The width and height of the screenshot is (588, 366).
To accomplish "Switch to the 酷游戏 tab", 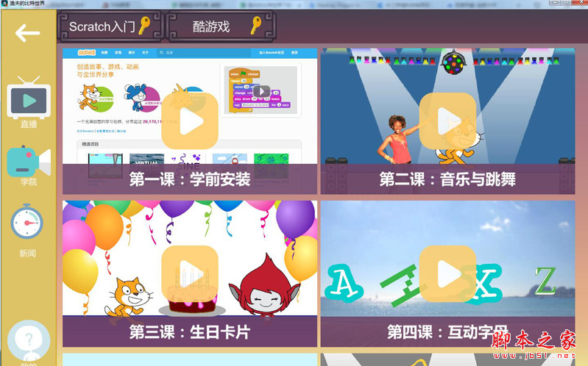I will point(222,26).
